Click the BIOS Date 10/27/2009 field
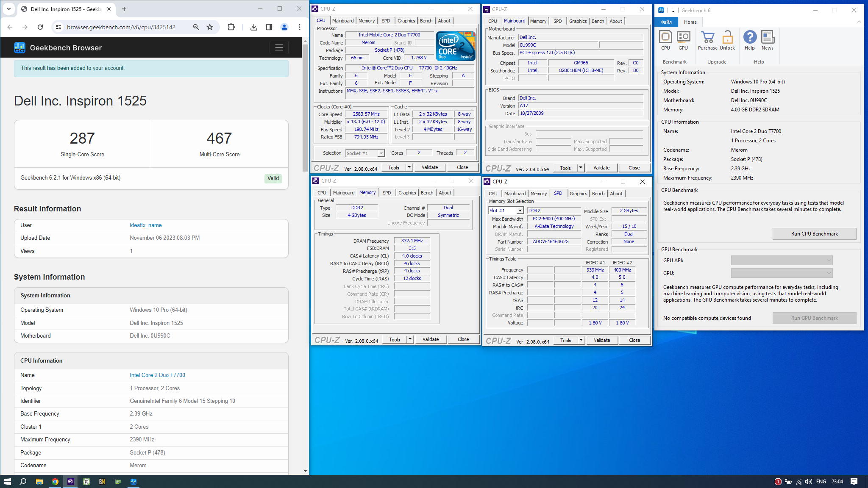 pyautogui.click(x=581, y=114)
